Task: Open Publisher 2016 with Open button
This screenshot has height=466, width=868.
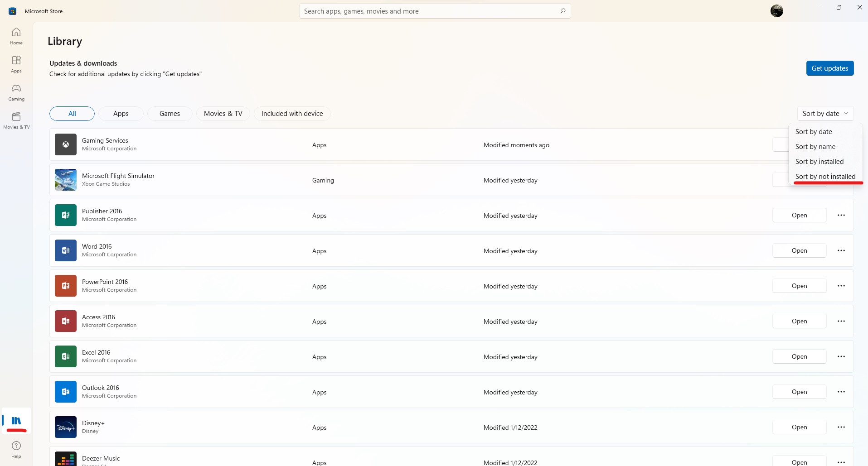Action: 800,215
